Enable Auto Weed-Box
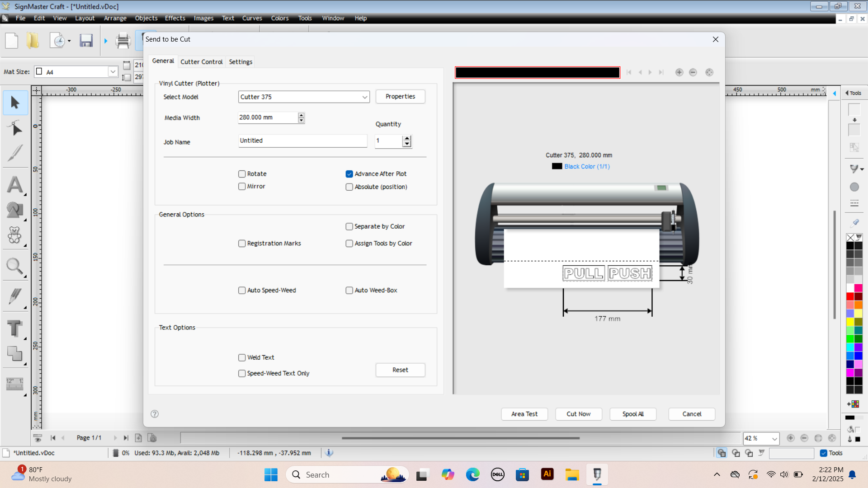The width and height of the screenshot is (868, 488). pos(349,291)
